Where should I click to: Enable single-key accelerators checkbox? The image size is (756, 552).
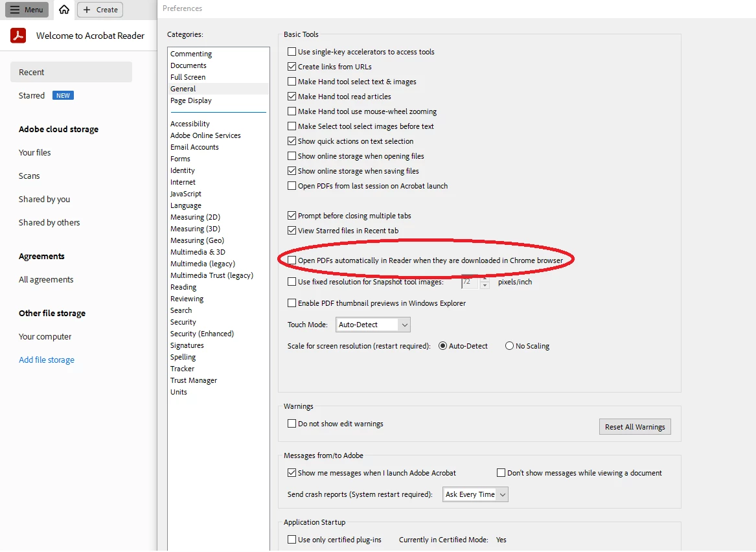tap(292, 52)
